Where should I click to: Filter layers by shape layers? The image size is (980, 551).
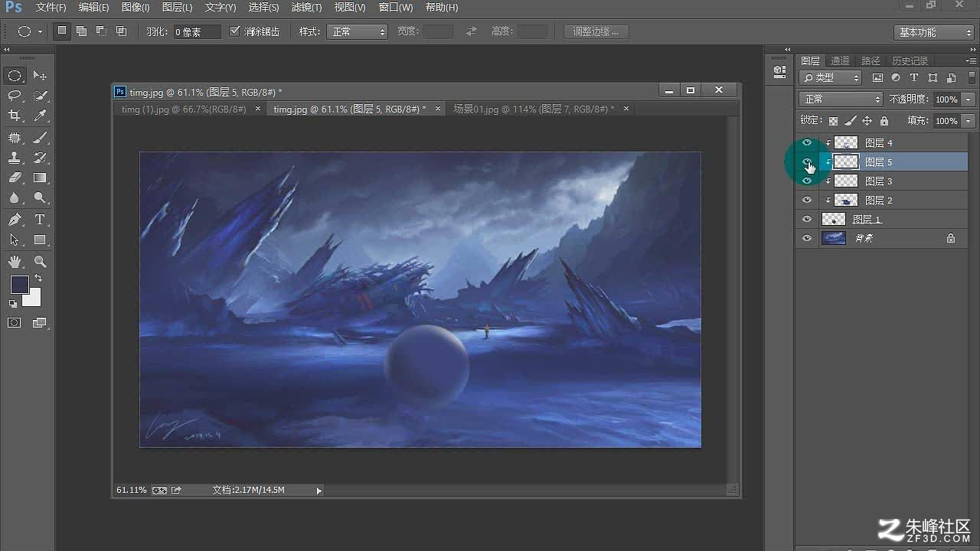click(x=933, y=78)
